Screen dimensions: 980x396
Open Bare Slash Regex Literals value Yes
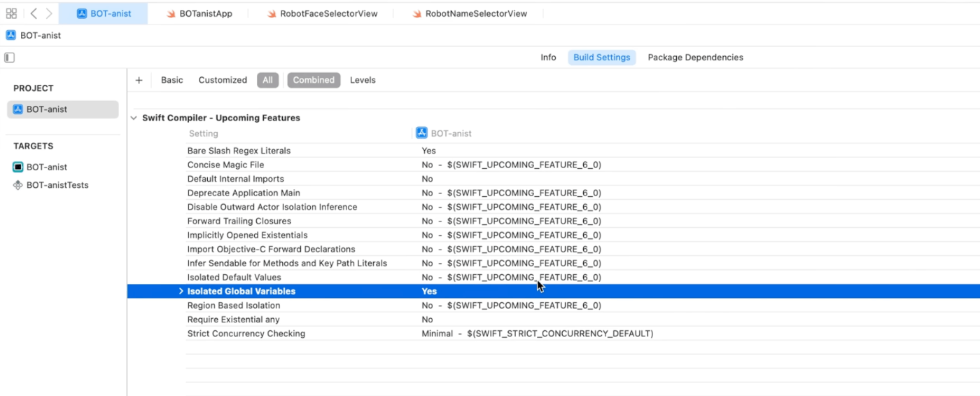point(428,151)
